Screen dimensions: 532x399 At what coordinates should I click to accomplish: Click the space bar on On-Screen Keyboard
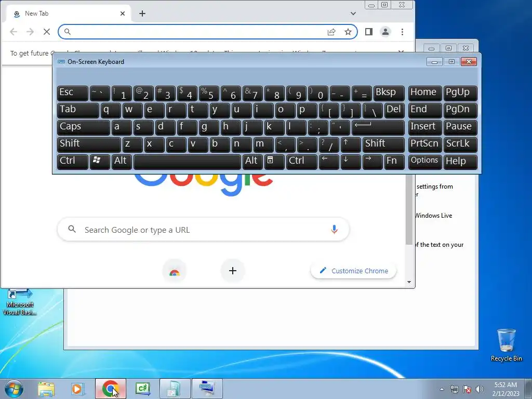point(187,162)
